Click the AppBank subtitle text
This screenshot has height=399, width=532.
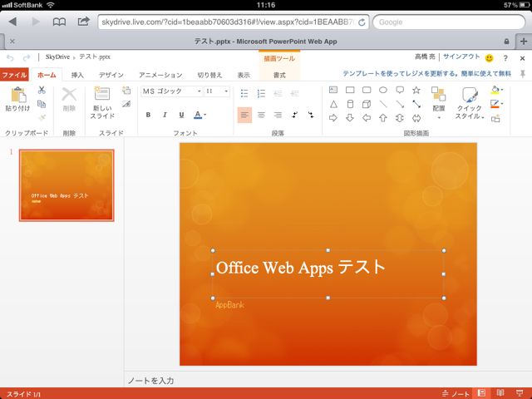tap(229, 305)
